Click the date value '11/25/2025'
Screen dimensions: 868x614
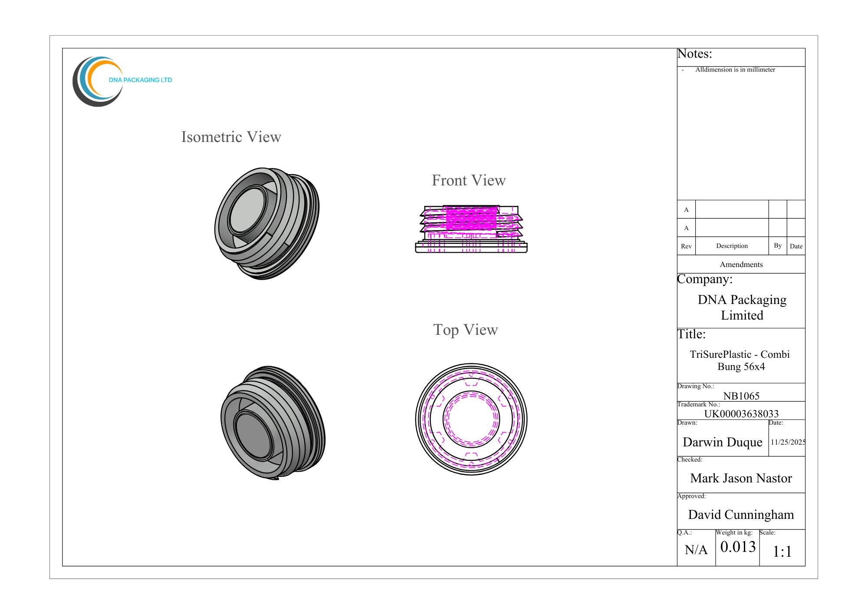point(788,442)
